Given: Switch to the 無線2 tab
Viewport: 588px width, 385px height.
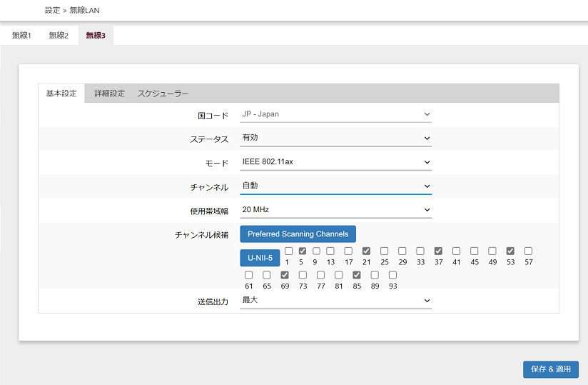Looking at the screenshot, I should click(x=59, y=36).
